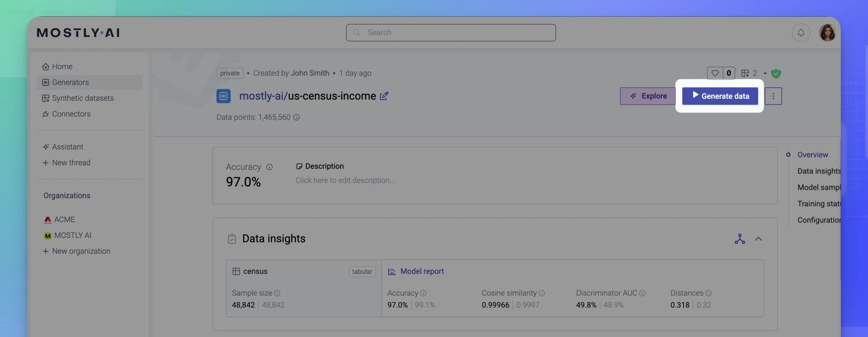The height and width of the screenshot is (337, 868).
Task: Open Generators in sidebar
Action: click(90, 82)
